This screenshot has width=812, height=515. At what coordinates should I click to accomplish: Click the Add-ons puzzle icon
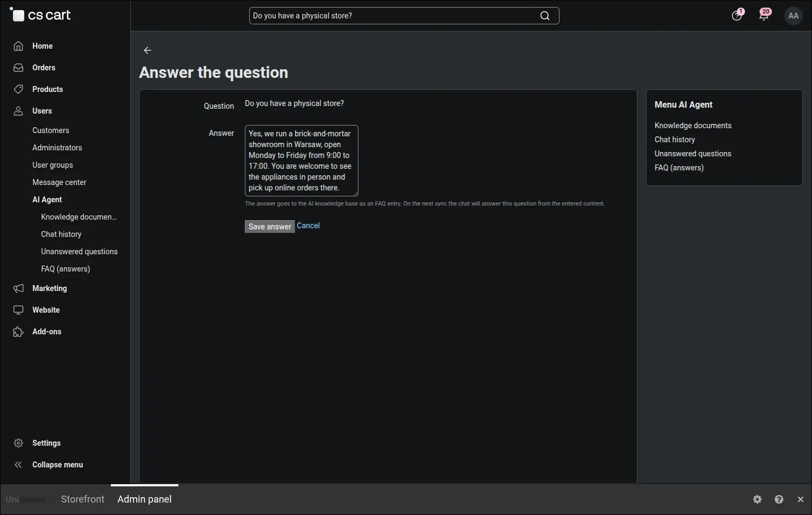point(18,332)
